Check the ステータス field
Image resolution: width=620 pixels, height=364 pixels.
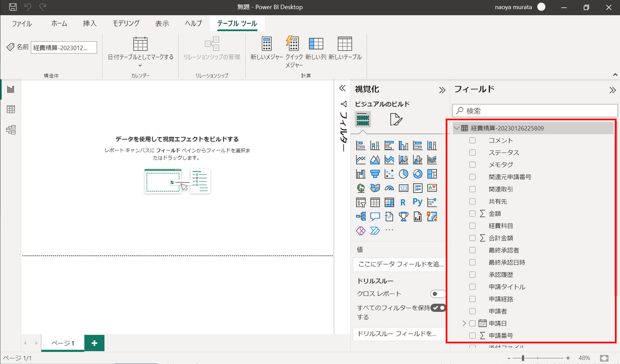point(472,152)
